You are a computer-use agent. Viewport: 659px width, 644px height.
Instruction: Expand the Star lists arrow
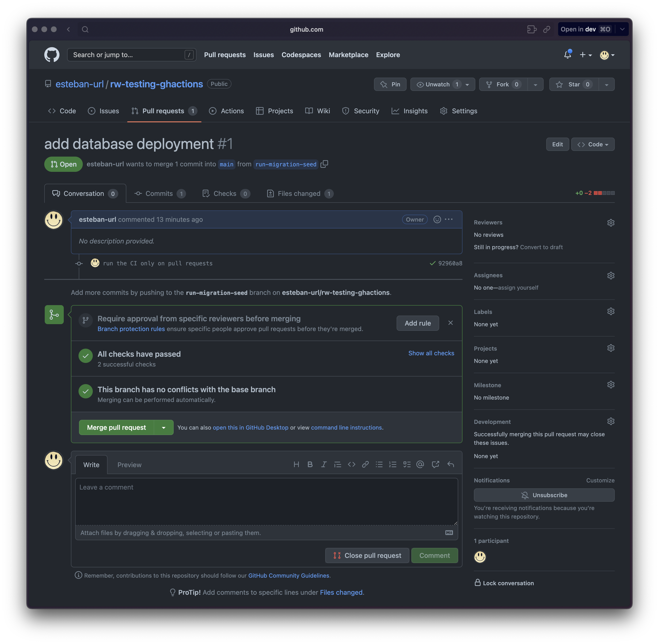coord(607,84)
